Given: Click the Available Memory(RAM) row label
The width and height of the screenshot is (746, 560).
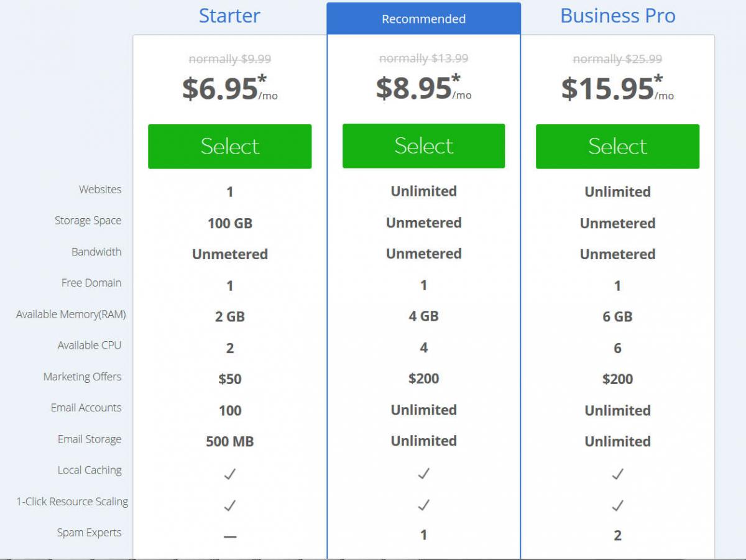Looking at the screenshot, I should 71,314.
